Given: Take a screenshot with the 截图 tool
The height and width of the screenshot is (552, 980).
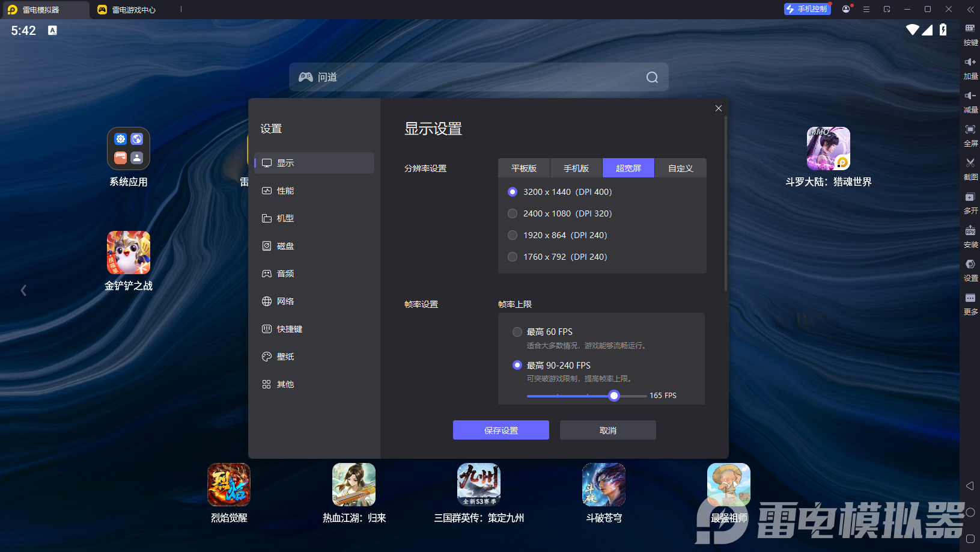Looking at the screenshot, I should [x=970, y=169].
